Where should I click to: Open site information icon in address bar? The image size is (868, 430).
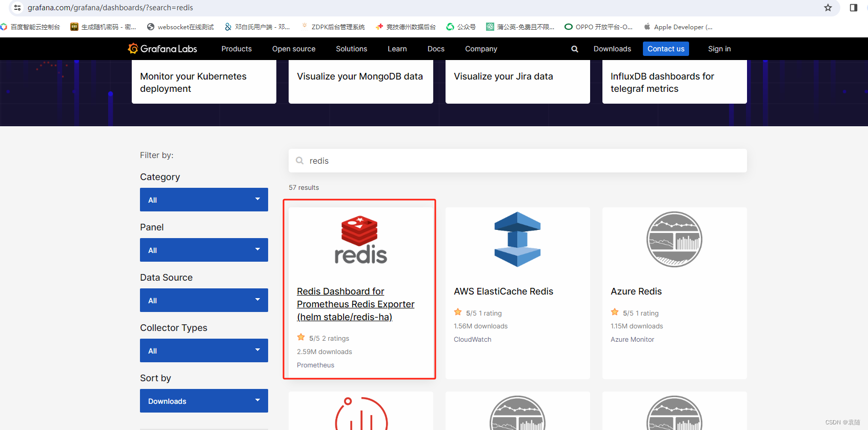point(17,8)
